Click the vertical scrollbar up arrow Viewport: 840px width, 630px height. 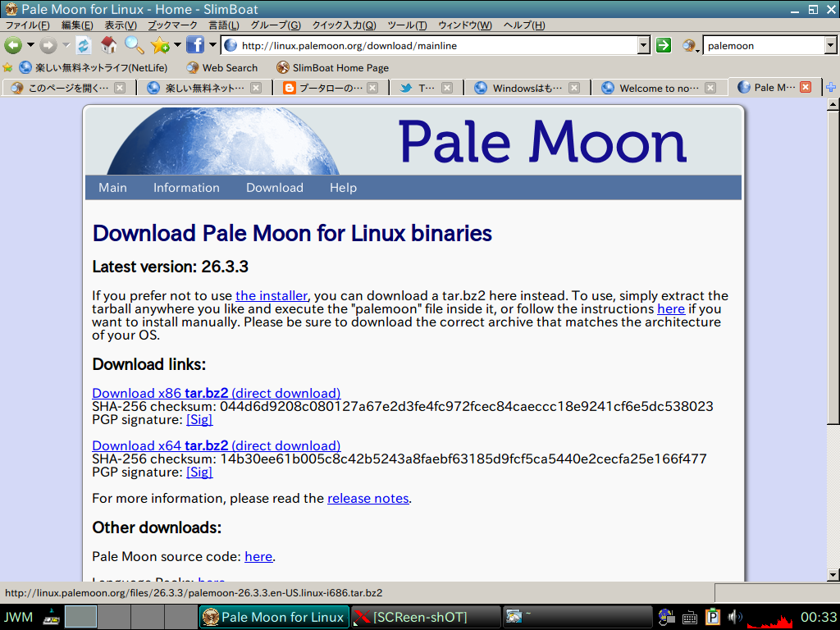point(833,104)
